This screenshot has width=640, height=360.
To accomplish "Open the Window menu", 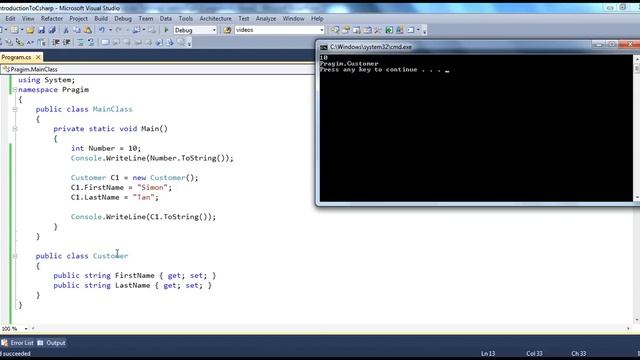I will point(293,18).
